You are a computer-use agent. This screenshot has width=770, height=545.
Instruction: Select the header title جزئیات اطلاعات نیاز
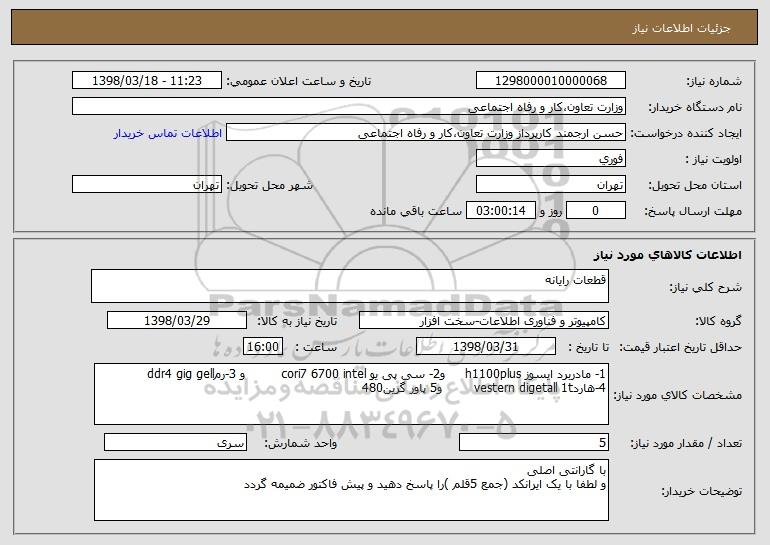click(681, 28)
